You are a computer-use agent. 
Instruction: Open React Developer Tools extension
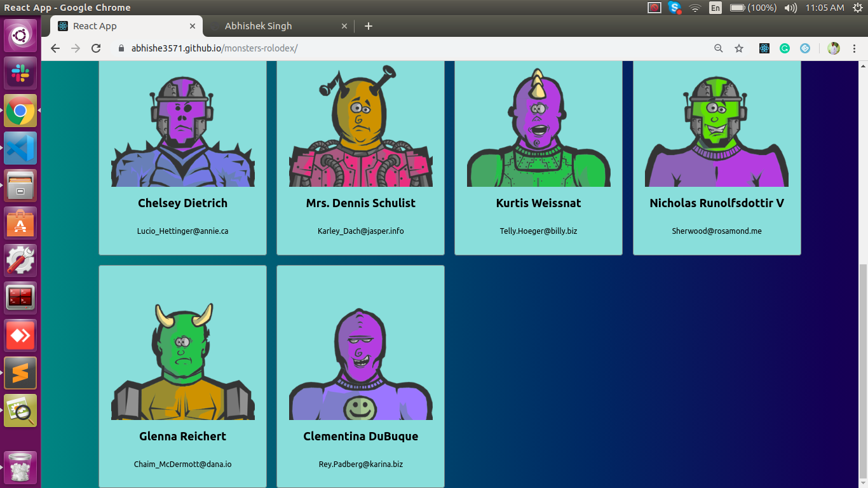764,48
